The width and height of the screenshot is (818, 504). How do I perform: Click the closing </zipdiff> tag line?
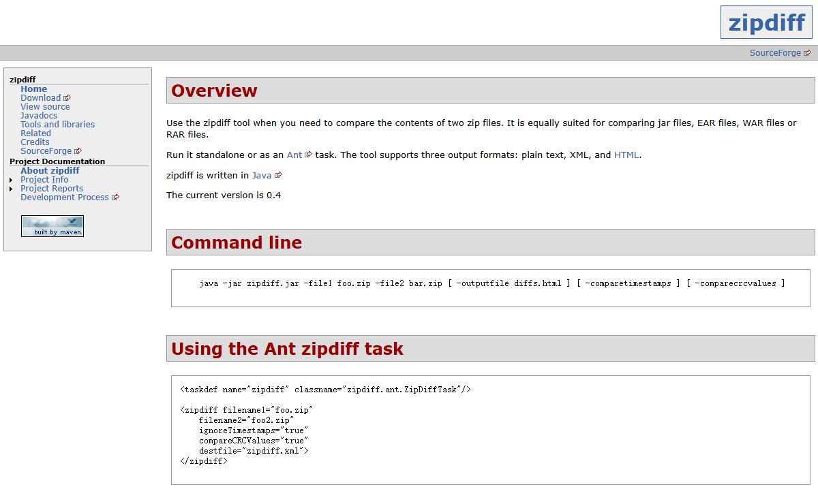204,461
